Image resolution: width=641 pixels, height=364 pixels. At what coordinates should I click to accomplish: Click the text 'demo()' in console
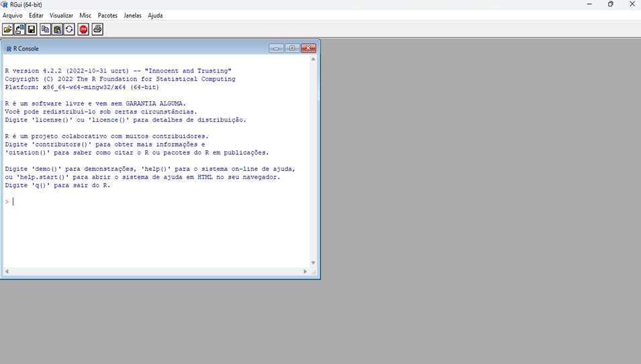tap(46, 169)
